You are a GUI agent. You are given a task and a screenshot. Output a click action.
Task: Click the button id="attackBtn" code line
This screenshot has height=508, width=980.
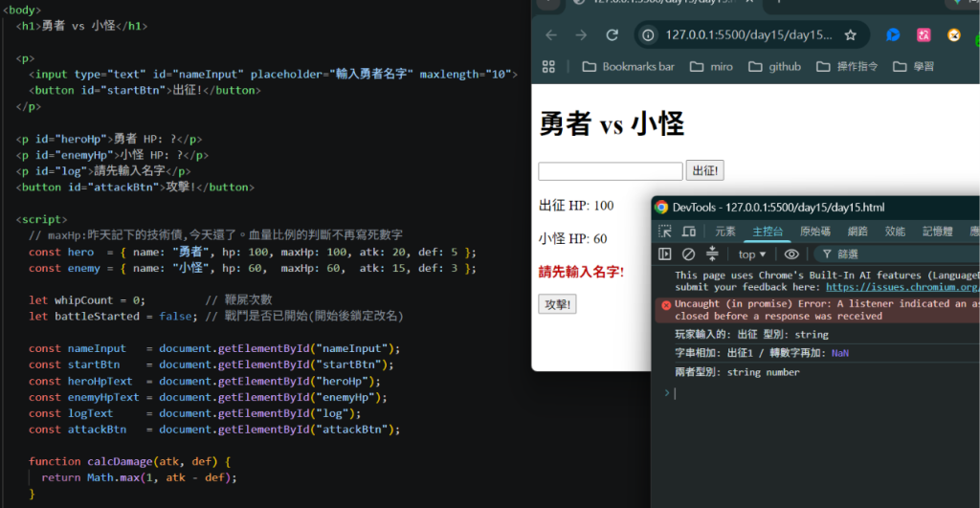tap(135, 188)
